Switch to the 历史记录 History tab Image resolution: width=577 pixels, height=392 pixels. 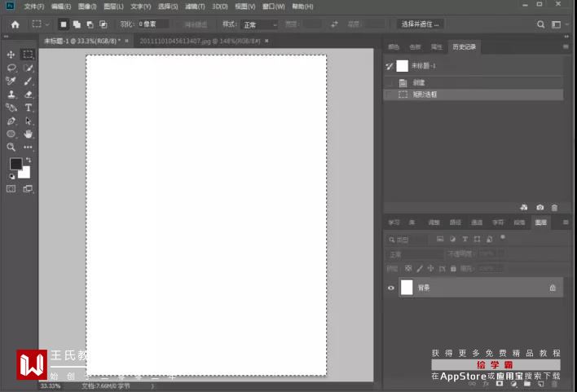pos(464,46)
